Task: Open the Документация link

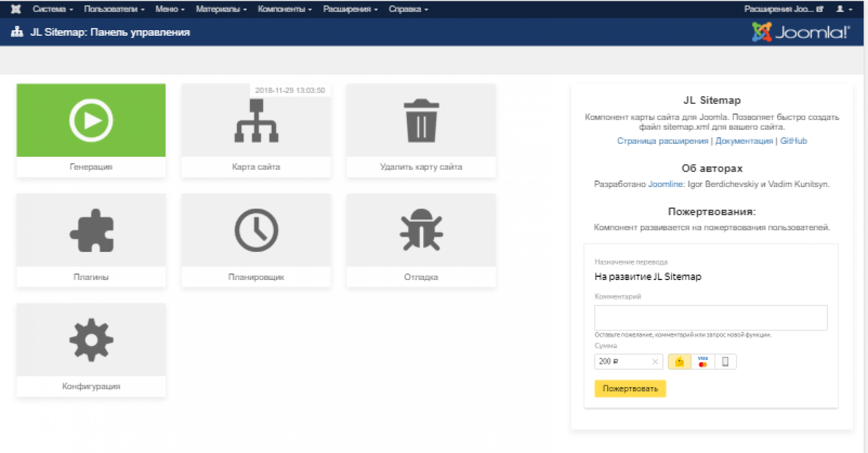Action: tap(744, 141)
